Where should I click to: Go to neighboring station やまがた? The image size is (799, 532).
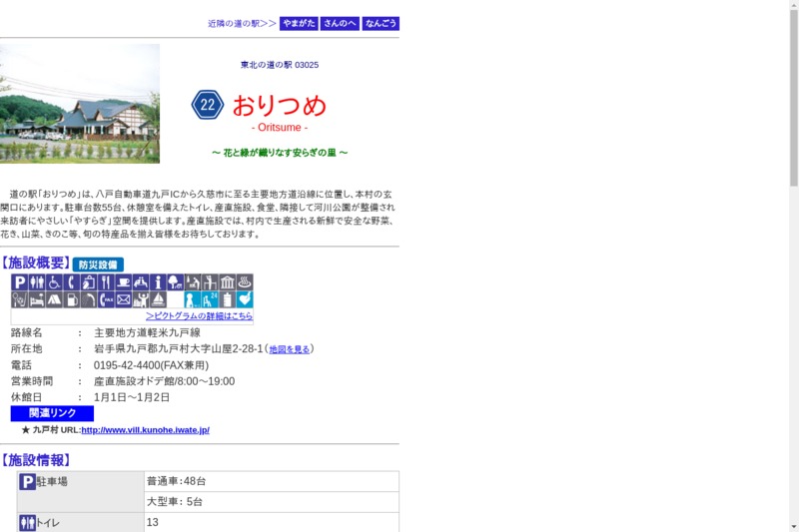tap(299, 23)
